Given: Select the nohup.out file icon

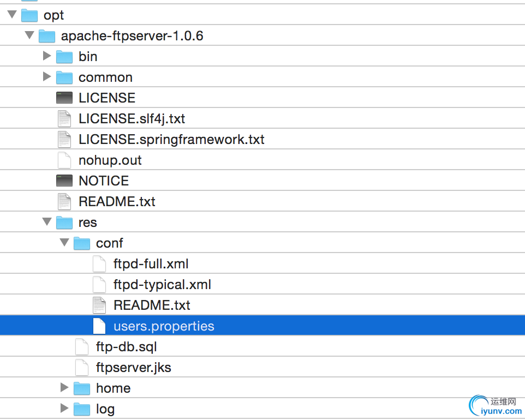Looking at the screenshot, I should coord(64,160).
